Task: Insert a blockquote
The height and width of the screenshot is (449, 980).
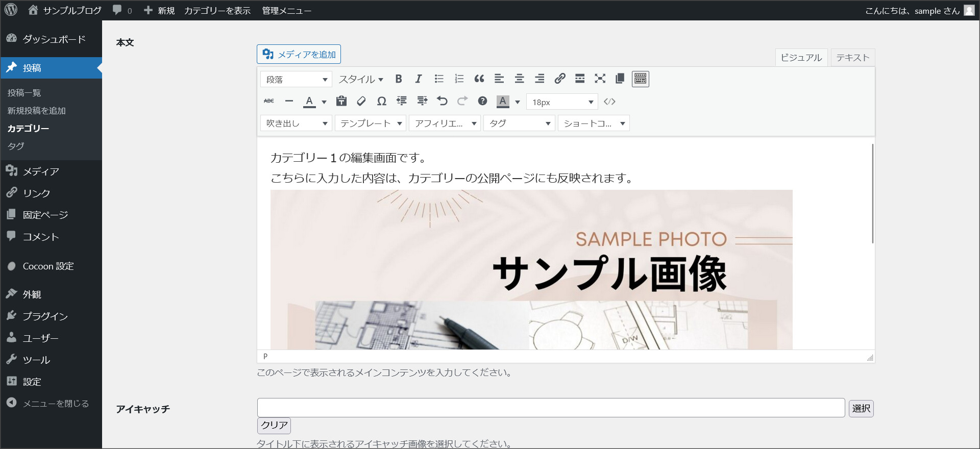Action: click(479, 79)
